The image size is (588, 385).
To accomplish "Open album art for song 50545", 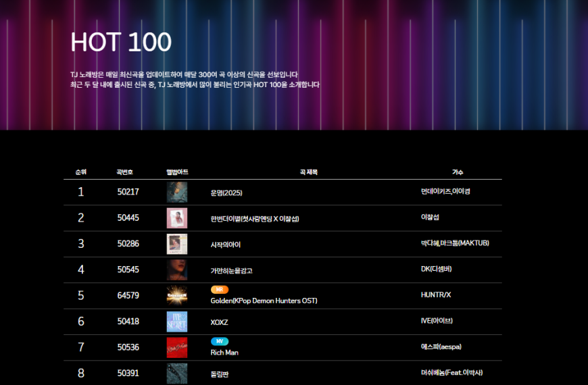I will [177, 269].
